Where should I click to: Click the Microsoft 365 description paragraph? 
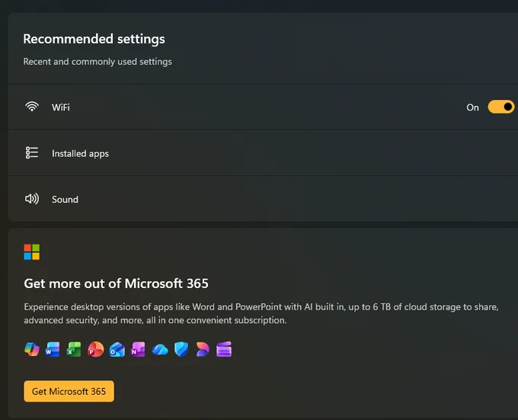tap(261, 313)
